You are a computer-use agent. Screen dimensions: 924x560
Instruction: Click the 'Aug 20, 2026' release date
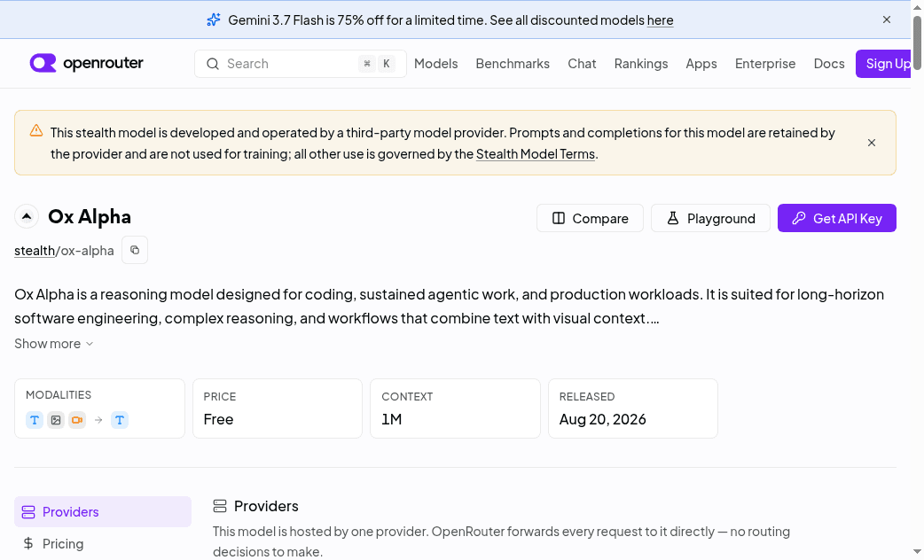coord(602,419)
